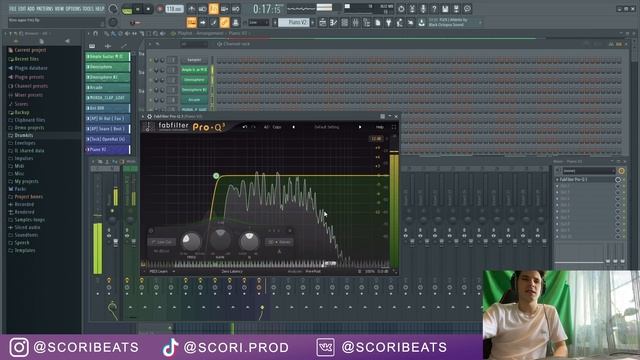Screen dimensions: 640x360
Task: Open the HELP menu in FL Studio
Action: point(100,8)
